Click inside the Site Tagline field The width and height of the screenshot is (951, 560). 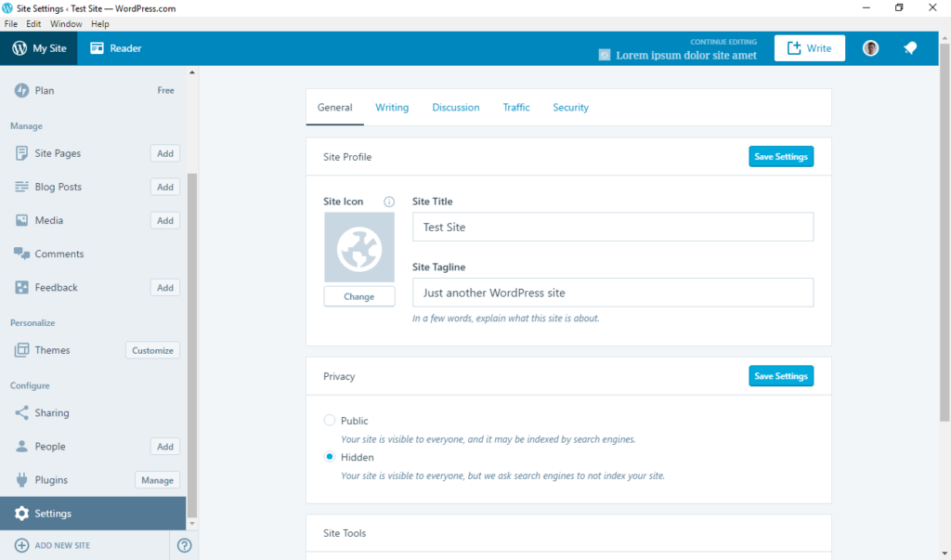pyautogui.click(x=613, y=292)
